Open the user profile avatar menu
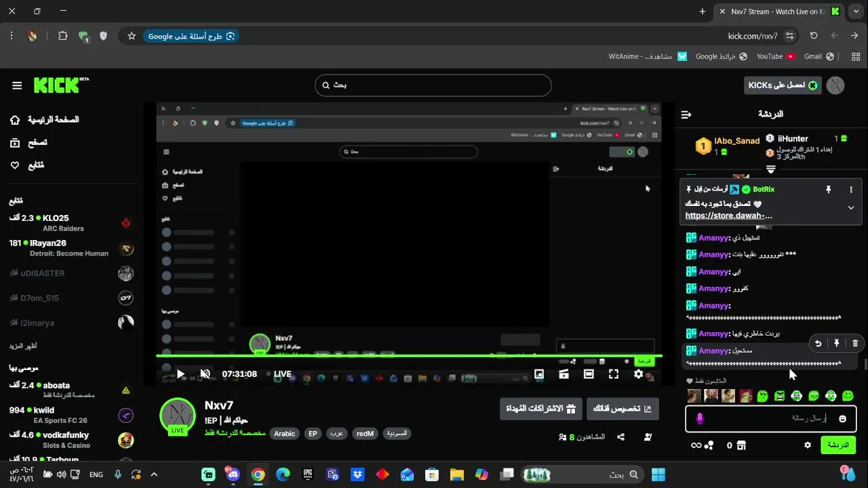 (835, 85)
